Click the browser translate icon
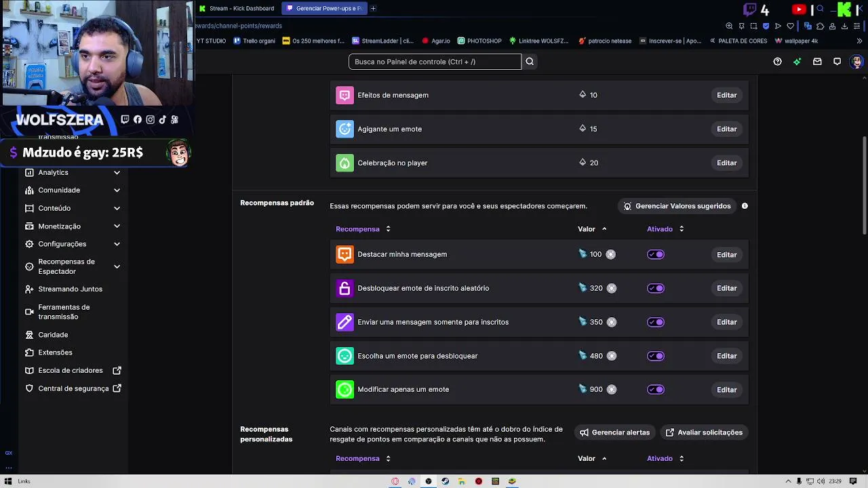Image resolution: width=868 pixels, height=488 pixels. [x=808, y=26]
